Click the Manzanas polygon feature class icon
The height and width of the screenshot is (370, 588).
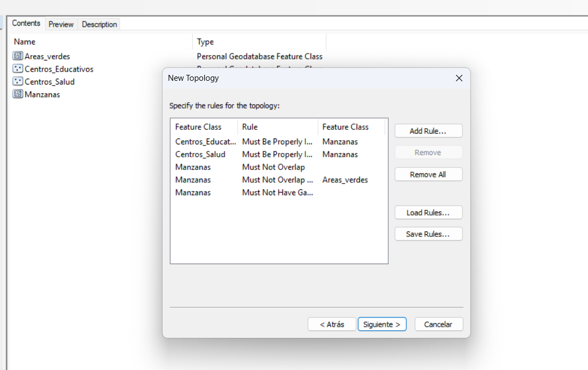[18, 95]
